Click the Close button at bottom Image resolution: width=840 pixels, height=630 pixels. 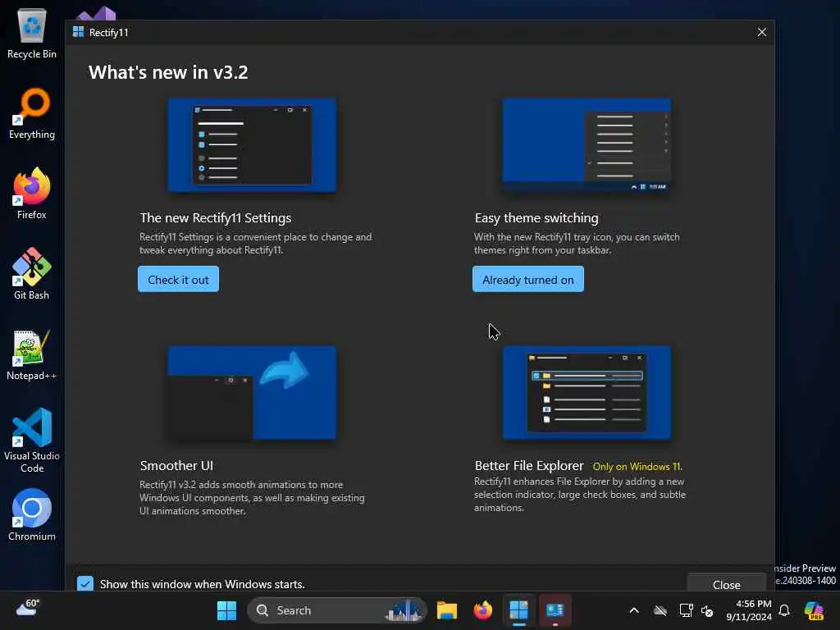[727, 584]
